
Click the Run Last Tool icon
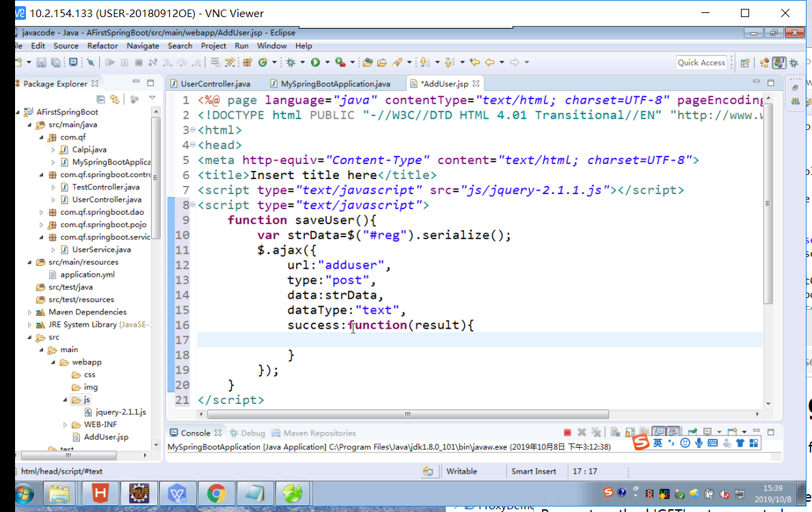point(340,63)
